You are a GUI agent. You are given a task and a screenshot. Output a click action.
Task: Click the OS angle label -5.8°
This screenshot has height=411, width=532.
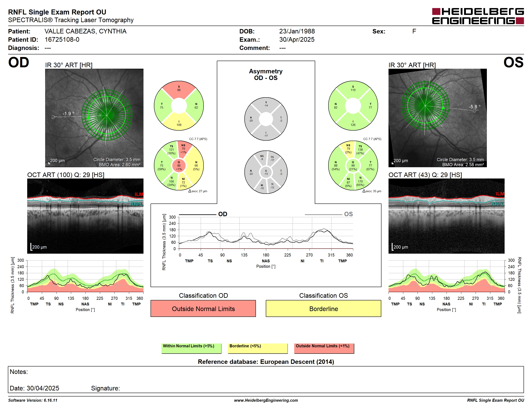(475, 107)
